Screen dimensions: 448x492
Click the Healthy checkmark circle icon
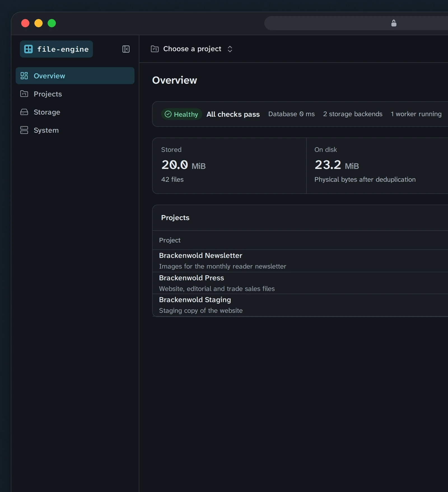click(168, 114)
